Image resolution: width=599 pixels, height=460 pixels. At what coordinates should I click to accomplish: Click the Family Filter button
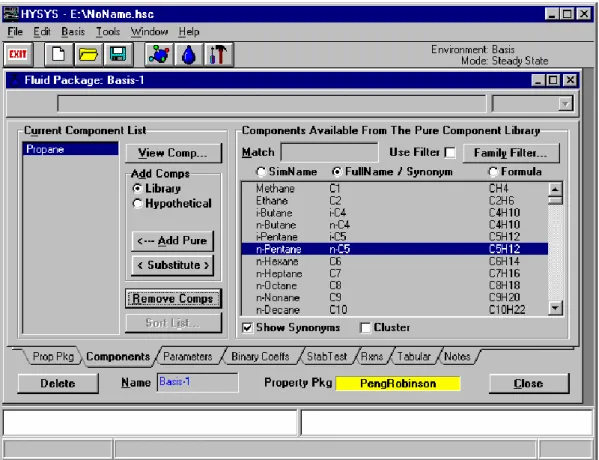click(511, 153)
